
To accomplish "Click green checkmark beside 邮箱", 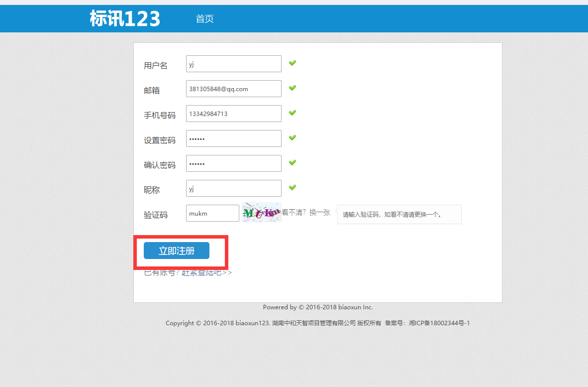I will click(x=293, y=88).
